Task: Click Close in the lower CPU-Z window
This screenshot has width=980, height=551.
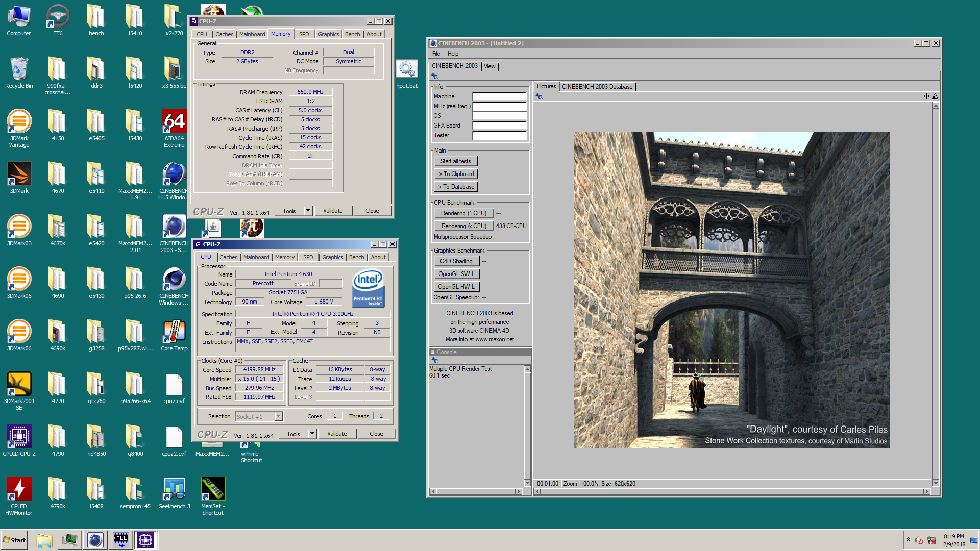Action: [x=376, y=434]
